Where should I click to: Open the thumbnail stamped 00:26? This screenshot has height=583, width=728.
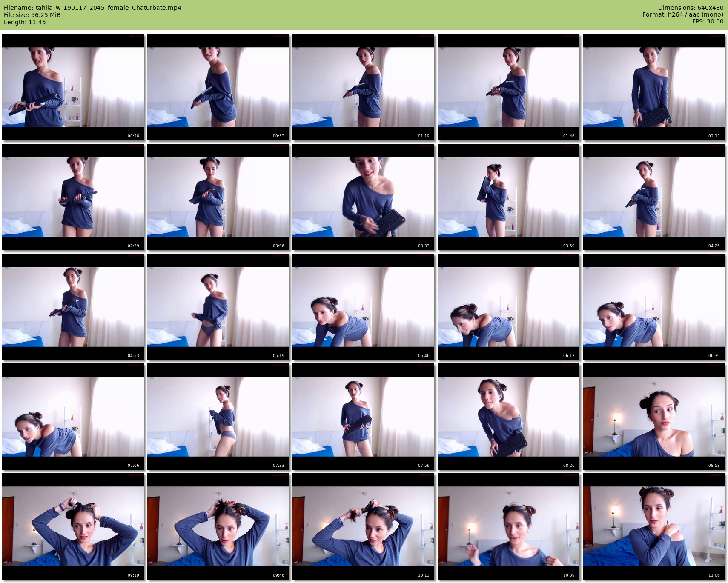coord(73,87)
